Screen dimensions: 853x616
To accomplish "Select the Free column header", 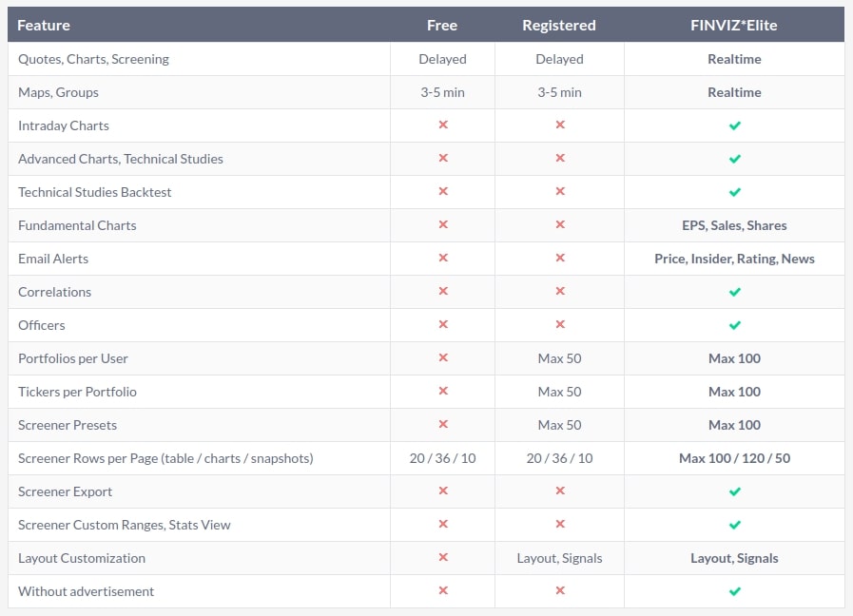I will pos(441,25).
